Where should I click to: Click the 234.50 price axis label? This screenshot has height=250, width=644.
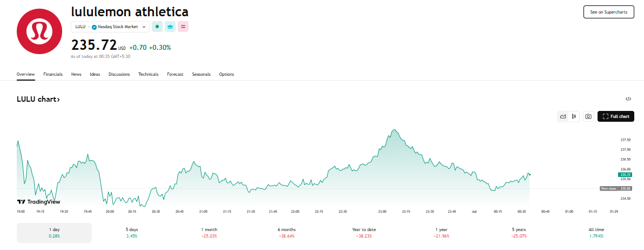625,199
